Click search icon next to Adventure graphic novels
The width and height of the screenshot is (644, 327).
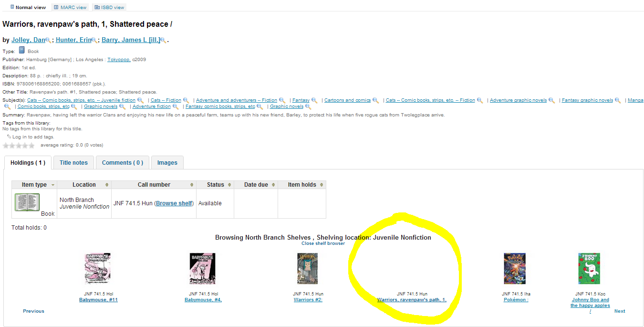(551, 100)
